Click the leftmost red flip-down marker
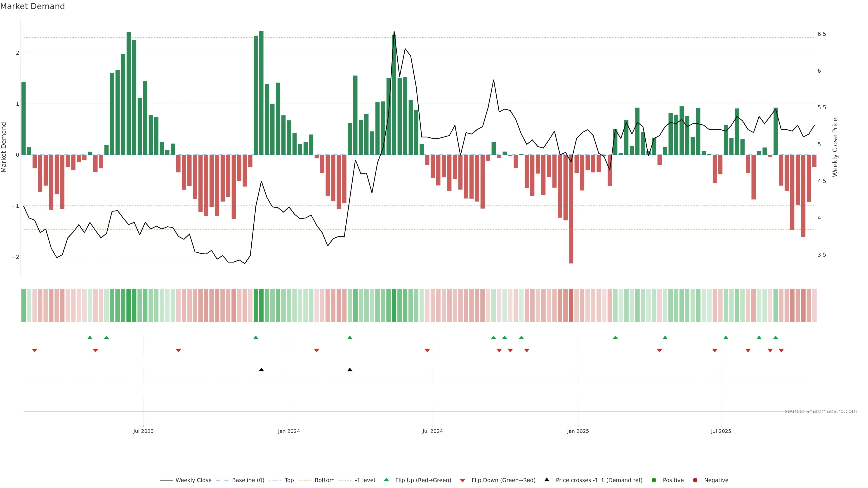 34,351
